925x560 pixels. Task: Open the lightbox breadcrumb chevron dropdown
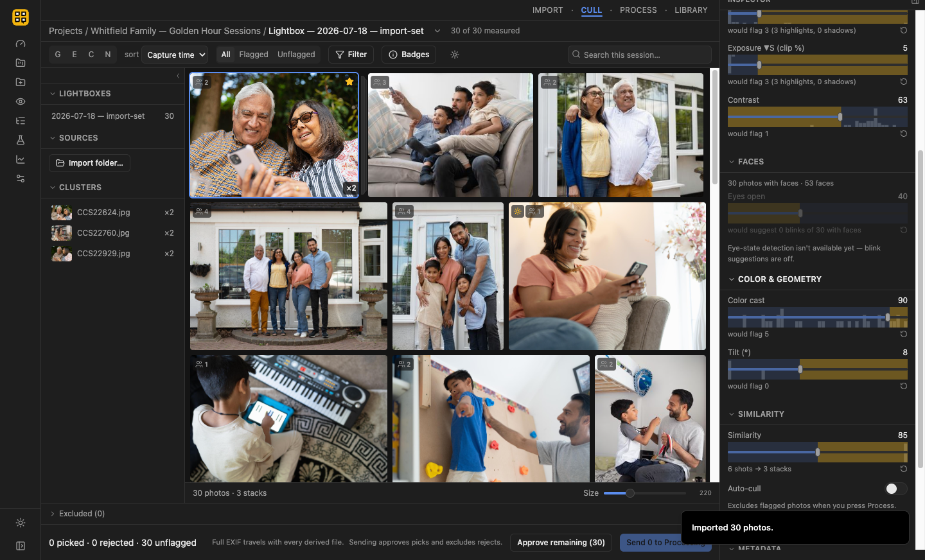point(437,31)
